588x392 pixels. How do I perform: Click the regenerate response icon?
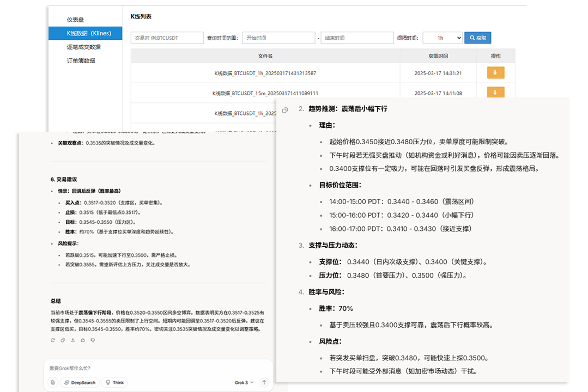click(53, 340)
